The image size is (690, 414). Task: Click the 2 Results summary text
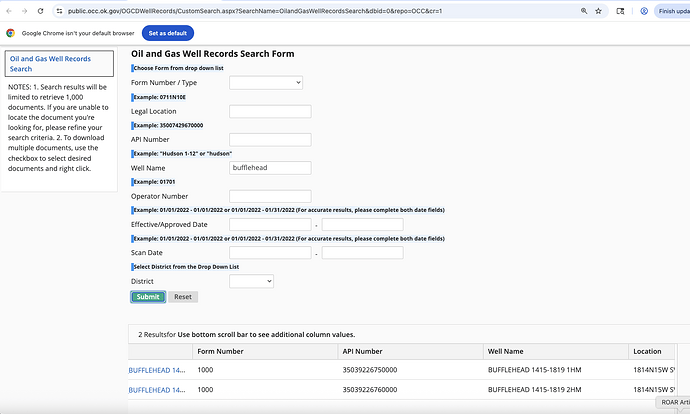246,335
